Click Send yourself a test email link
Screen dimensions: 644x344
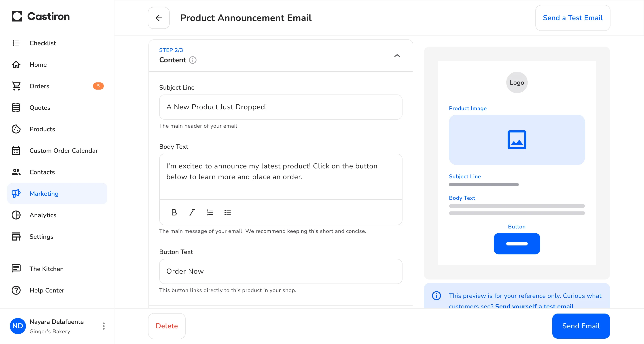coord(534,306)
